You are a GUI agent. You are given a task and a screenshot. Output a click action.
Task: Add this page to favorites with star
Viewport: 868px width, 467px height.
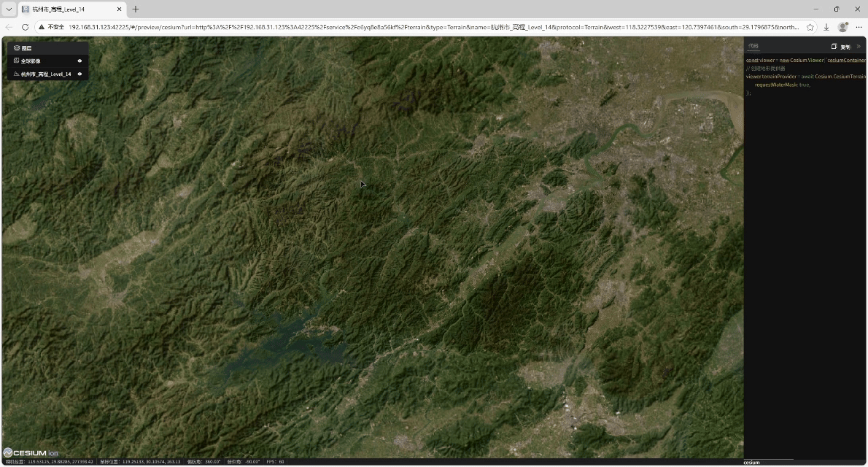[810, 27]
